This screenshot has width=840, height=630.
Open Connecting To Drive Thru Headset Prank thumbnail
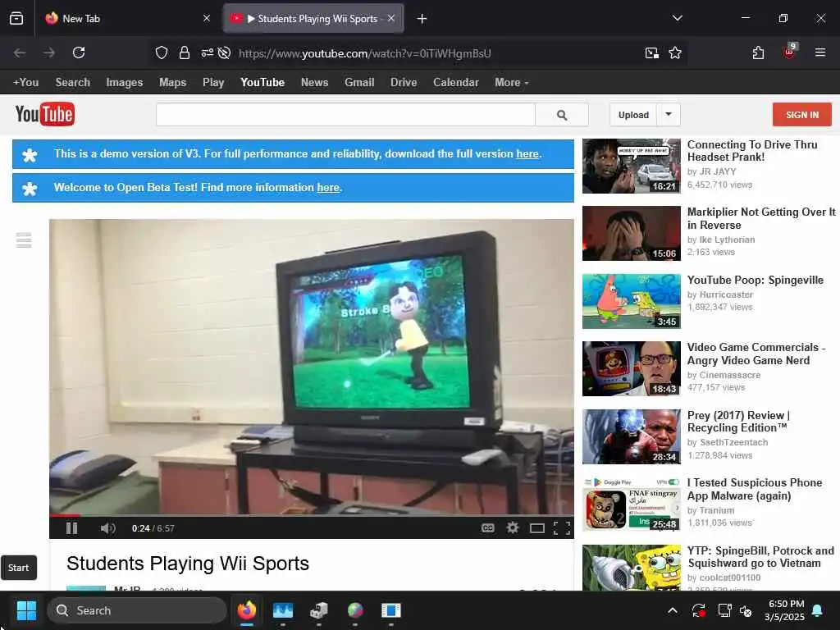632,166
